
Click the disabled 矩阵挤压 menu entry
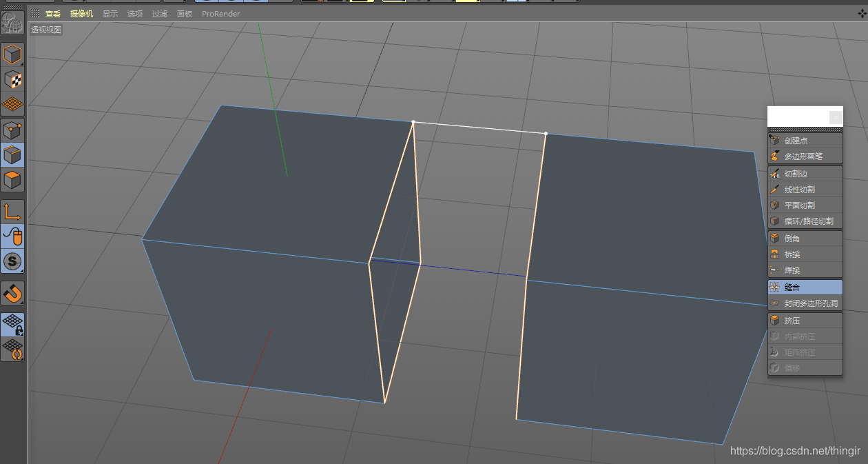(x=805, y=352)
